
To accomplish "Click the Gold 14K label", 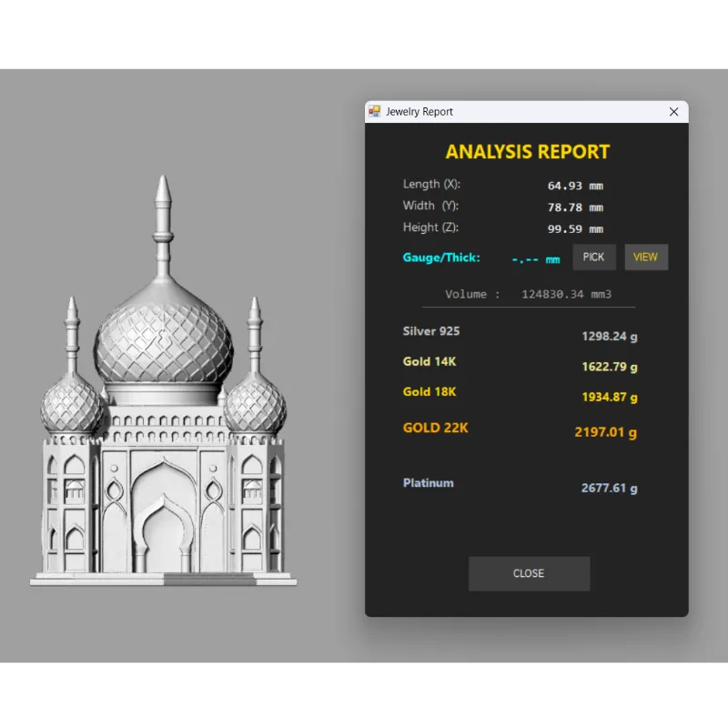I will pos(430,361).
